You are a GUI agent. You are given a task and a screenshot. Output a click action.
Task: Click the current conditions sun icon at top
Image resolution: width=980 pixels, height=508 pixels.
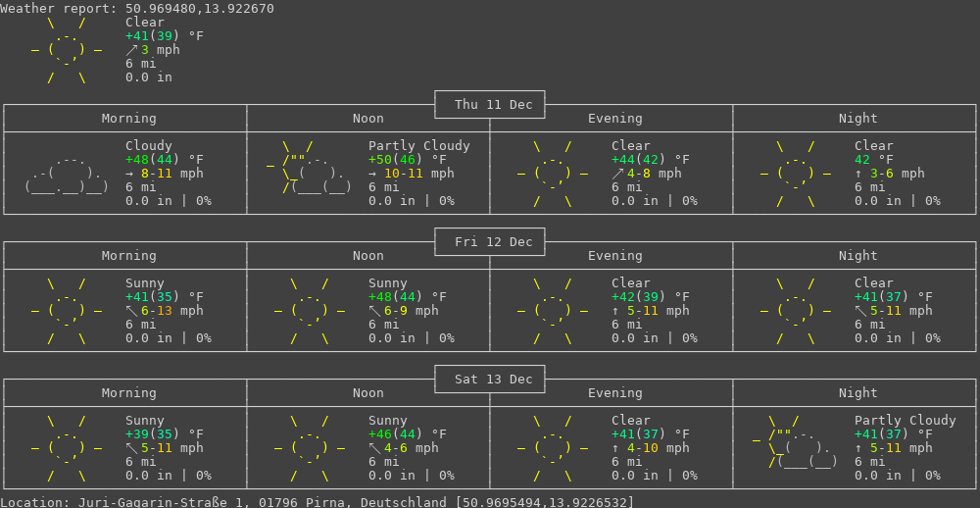[x=67, y=50]
